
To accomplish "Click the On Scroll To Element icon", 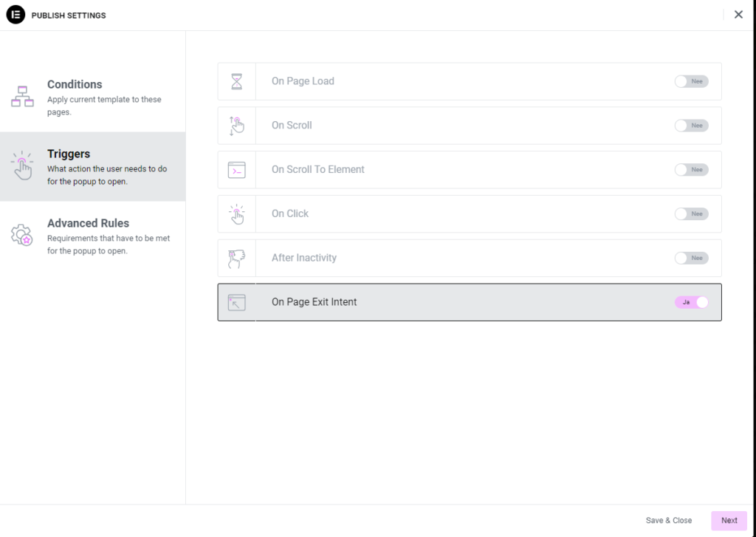I will coord(237,170).
